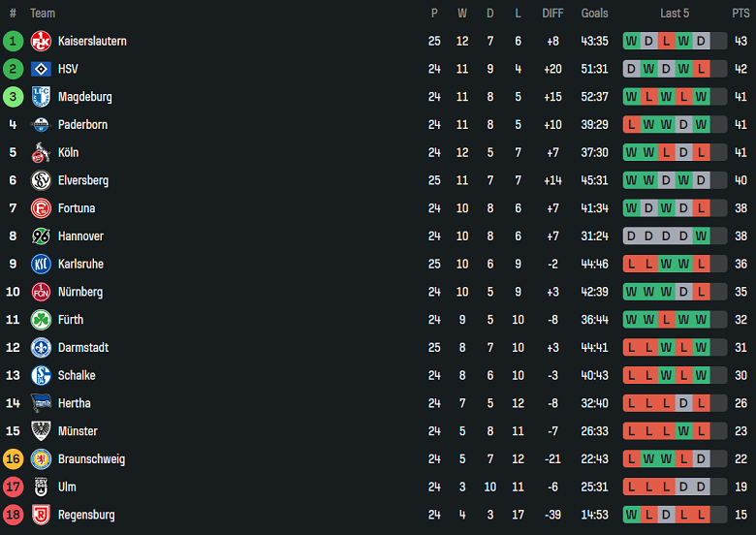
Task: Click the green rank 1 position badge
Action: (13, 42)
